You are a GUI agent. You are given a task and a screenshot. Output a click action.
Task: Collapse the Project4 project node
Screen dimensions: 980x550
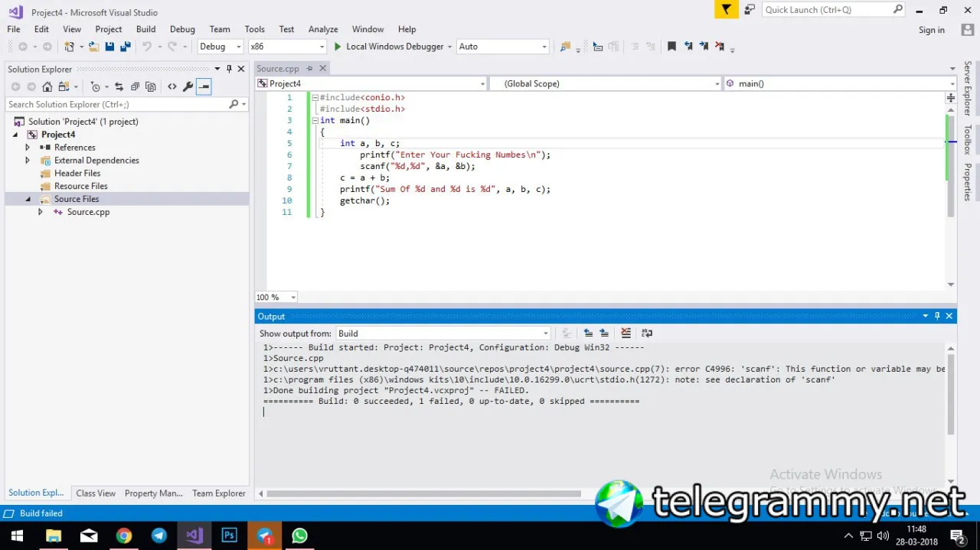point(15,135)
